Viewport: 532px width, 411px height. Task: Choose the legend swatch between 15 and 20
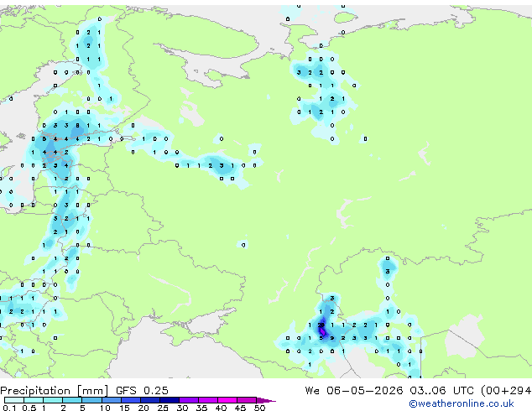click(131, 400)
